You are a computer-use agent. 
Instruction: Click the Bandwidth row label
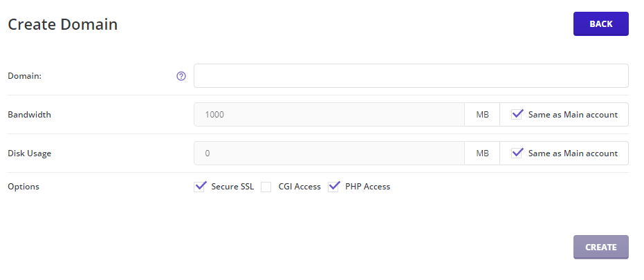(29, 115)
